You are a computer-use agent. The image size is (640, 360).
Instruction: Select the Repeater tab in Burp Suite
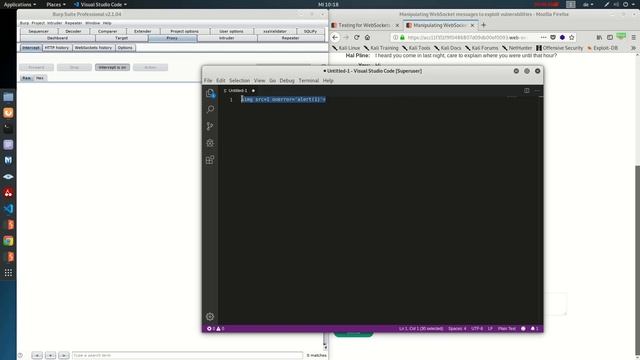pyautogui.click(x=290, y=38)
